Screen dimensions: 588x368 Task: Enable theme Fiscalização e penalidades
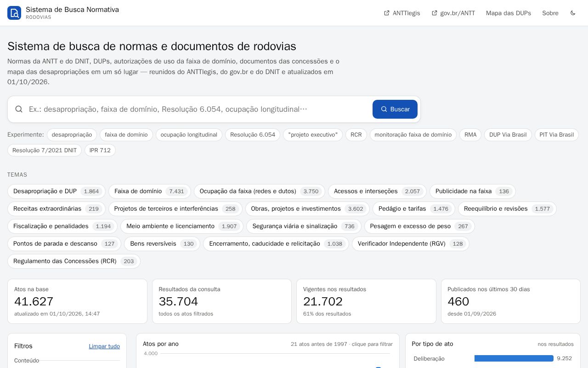[62, 226]
